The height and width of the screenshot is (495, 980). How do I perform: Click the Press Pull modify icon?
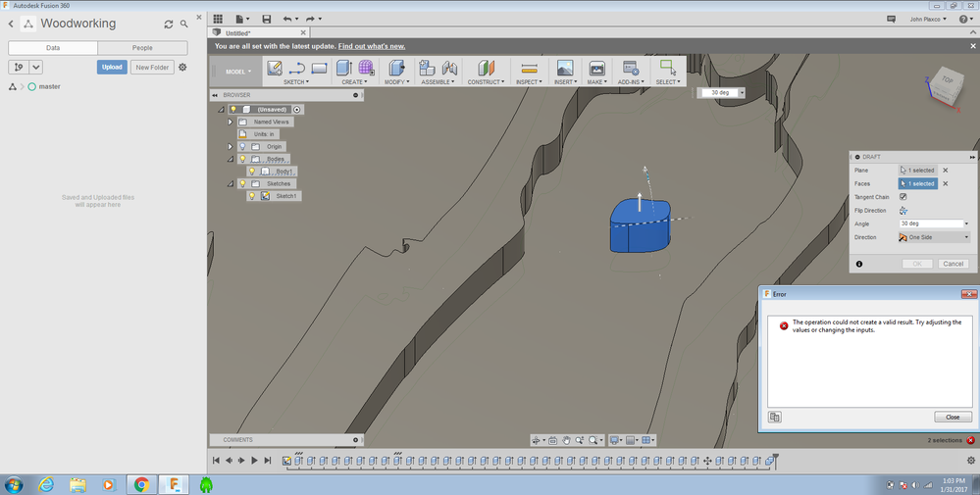coord(396,68)
